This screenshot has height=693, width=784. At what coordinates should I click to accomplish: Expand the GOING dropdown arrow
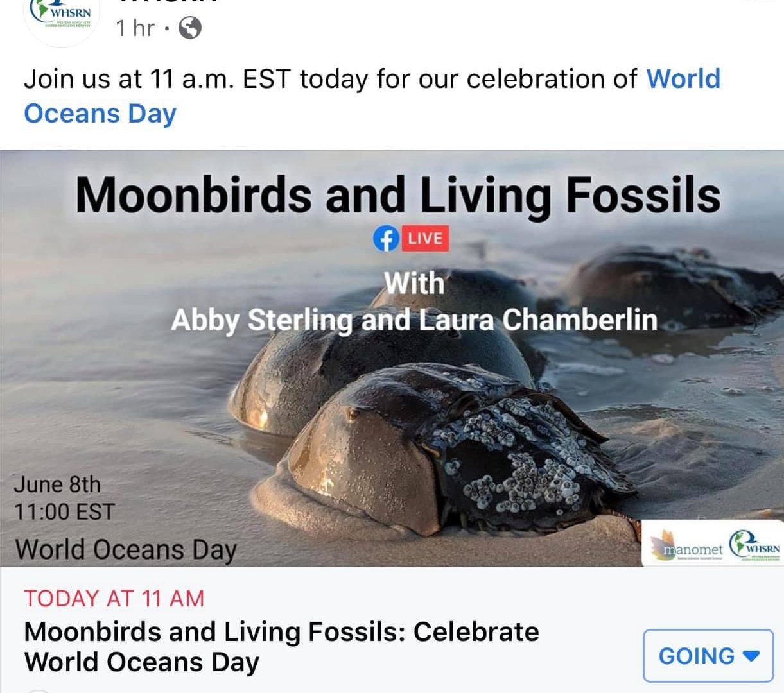pyautogui.click(x=750, y=655)
